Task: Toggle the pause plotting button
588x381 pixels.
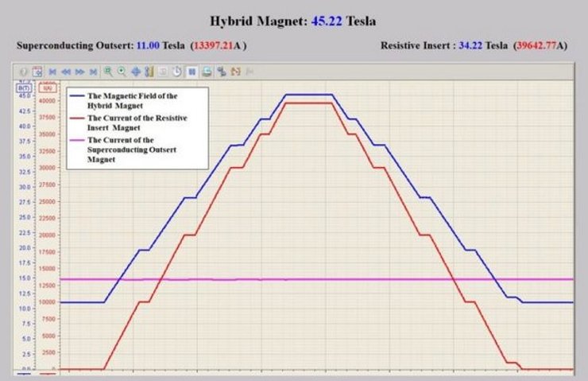Action: tap(192, 72)
